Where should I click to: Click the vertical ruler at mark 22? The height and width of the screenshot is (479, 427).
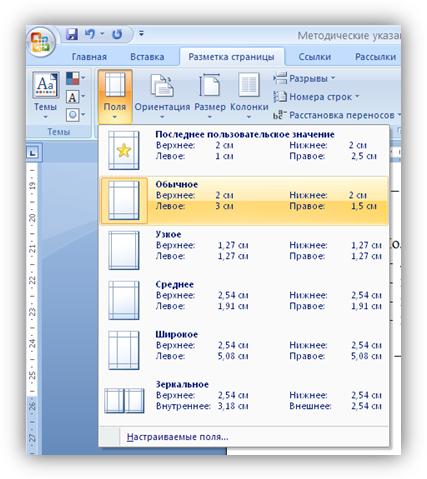point(32,279)
